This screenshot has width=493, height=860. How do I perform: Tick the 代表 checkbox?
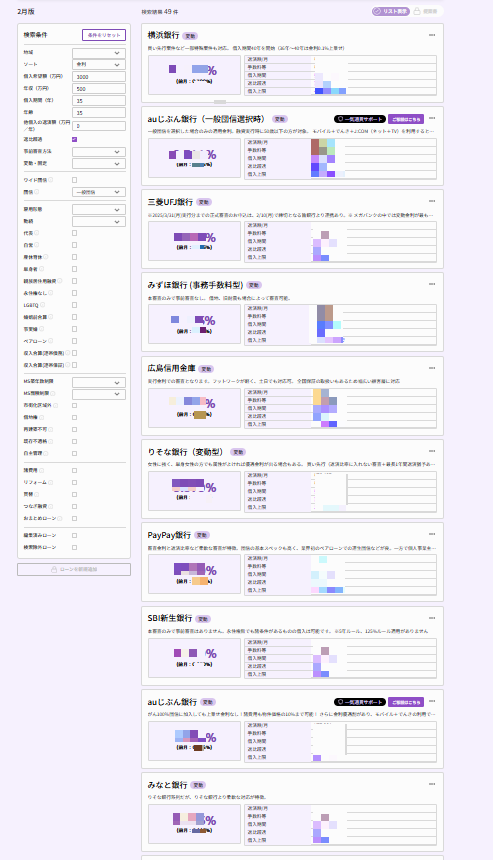coord(75,233)
